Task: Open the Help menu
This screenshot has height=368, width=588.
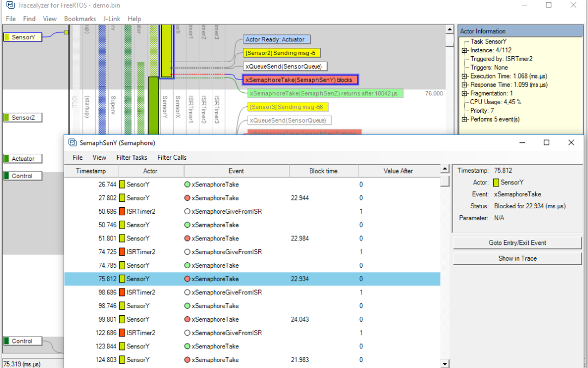Action: coord(134,19)
